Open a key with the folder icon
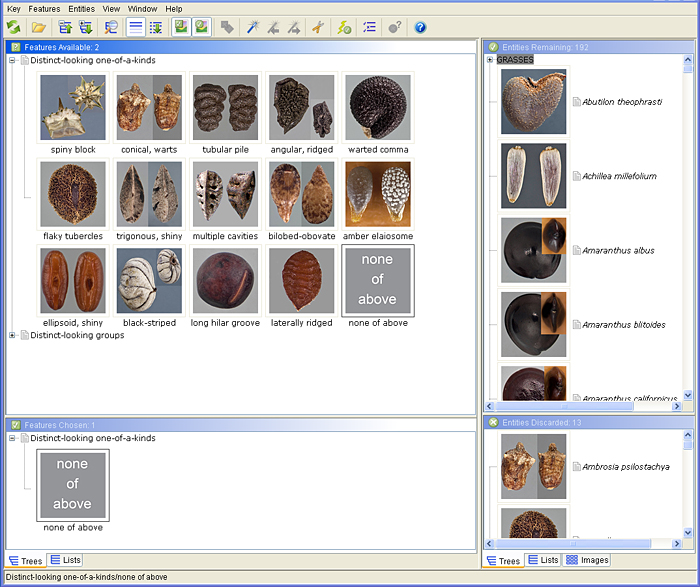700x587 pixels. (39, 28)
